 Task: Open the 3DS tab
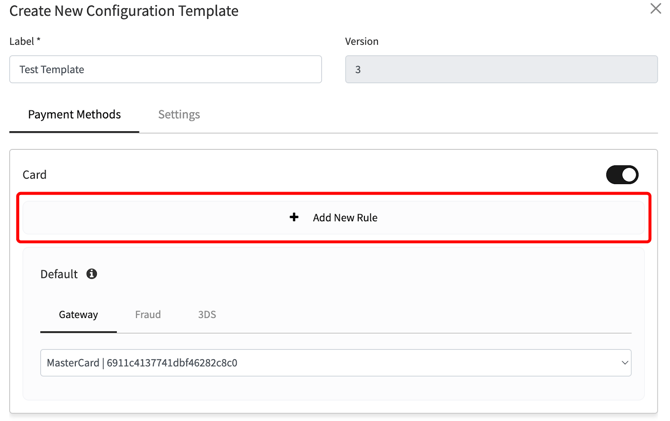pyautogui.click(x=207, y=314)
